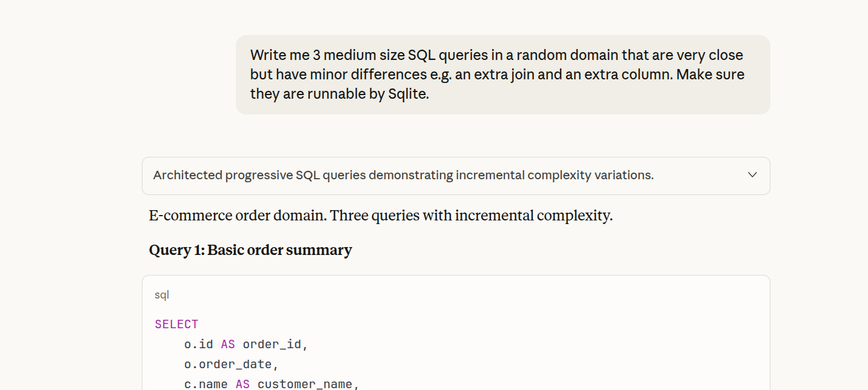Click the thinking summary text itself

pos(403,175)
